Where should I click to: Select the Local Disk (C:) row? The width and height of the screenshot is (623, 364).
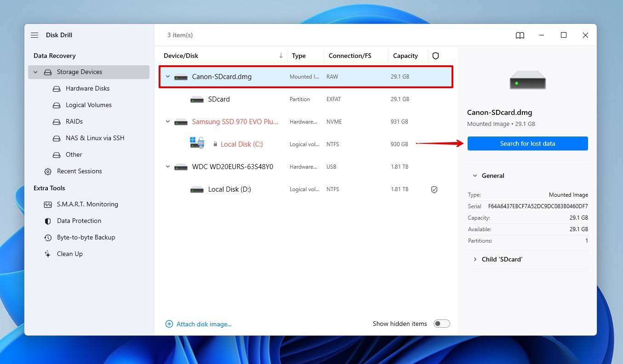(306, 144)
